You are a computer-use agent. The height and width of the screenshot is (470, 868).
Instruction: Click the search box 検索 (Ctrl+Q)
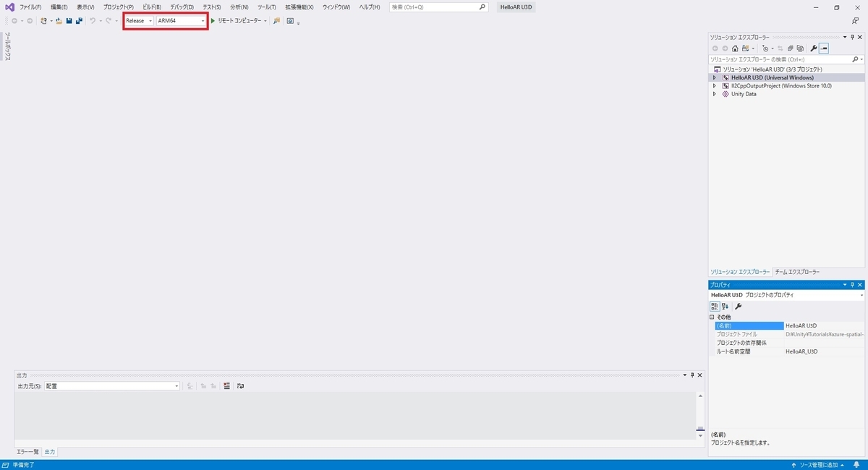439,7
